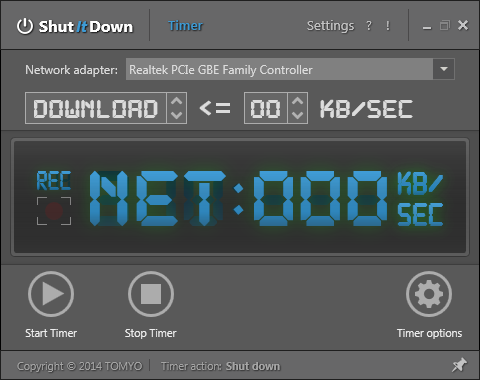The height and width of the screenshot is (380, 480).
Task: Open the Settings menu
Action: click(330, 26)
